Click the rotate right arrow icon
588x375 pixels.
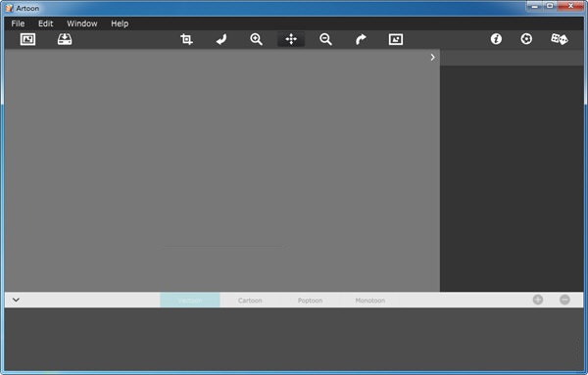(x=361, y=39)
